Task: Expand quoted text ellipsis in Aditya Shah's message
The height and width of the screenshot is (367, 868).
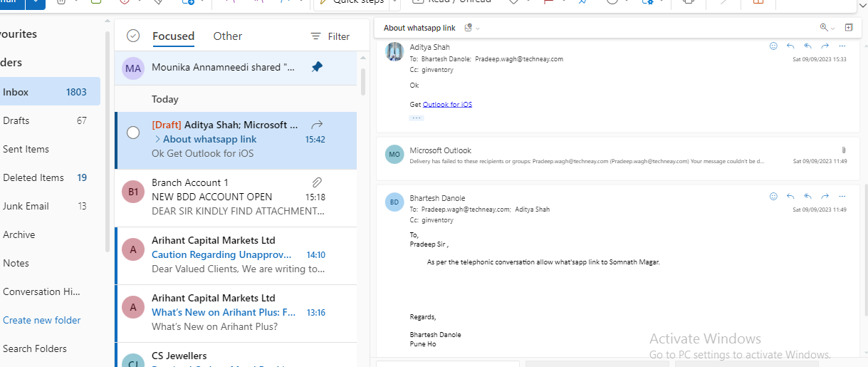Action: (x=417, y=118)
